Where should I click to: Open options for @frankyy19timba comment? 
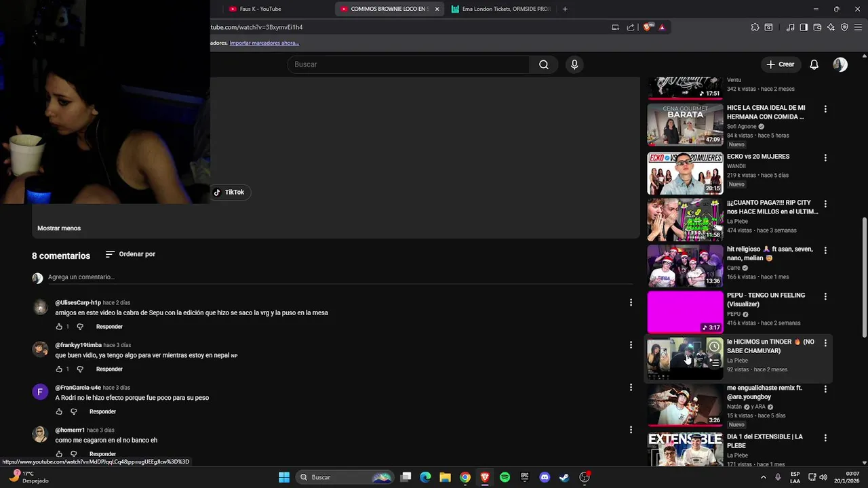point(631,345)
